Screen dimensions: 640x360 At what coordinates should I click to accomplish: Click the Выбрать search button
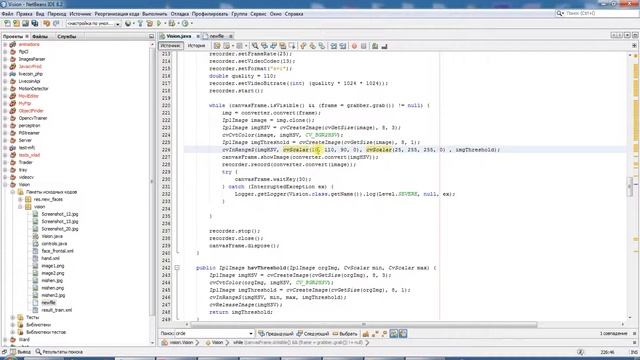pyautogui.click(x=345, y=334)
